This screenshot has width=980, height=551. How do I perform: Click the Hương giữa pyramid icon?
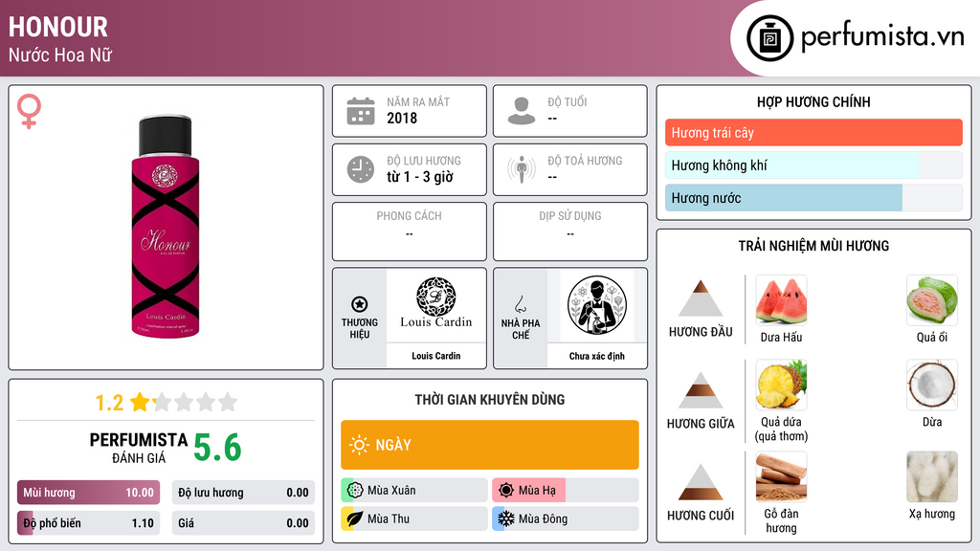(x=701, y=390)
